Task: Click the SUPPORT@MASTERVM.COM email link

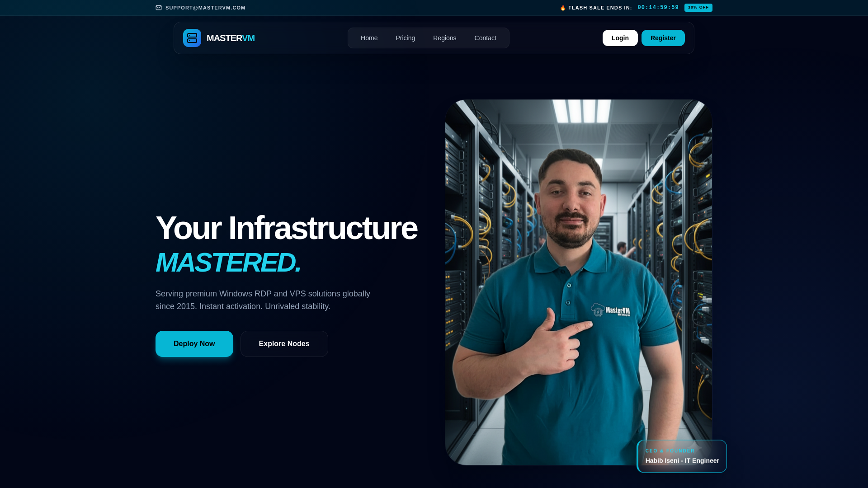Action: pos(205,8)
